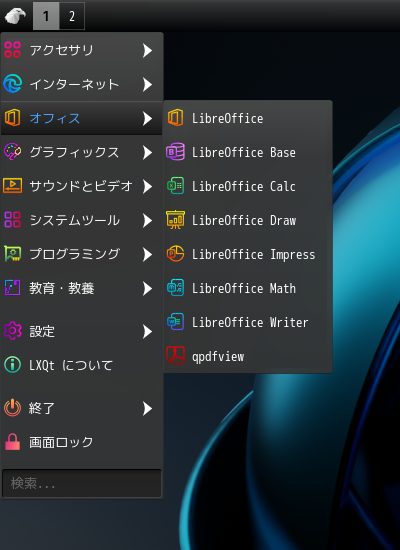Click the LibreOffice Start Center icon
400x550 pixels.
175,118
